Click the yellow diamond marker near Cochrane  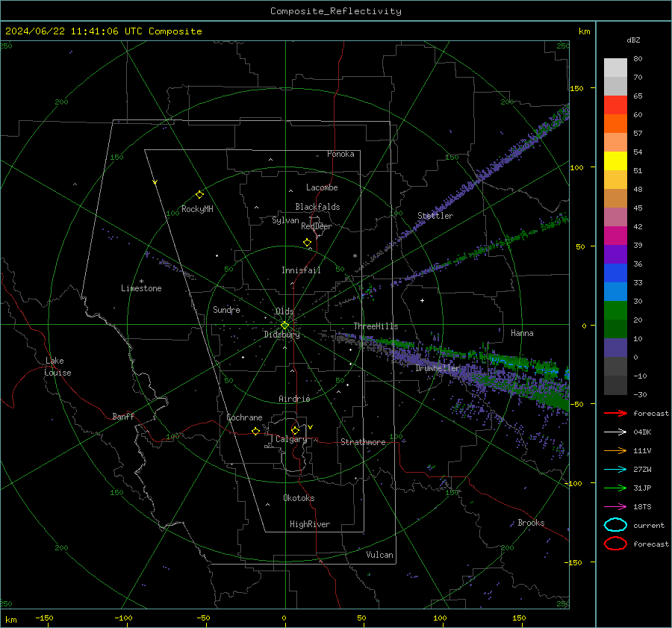(255, 431)
